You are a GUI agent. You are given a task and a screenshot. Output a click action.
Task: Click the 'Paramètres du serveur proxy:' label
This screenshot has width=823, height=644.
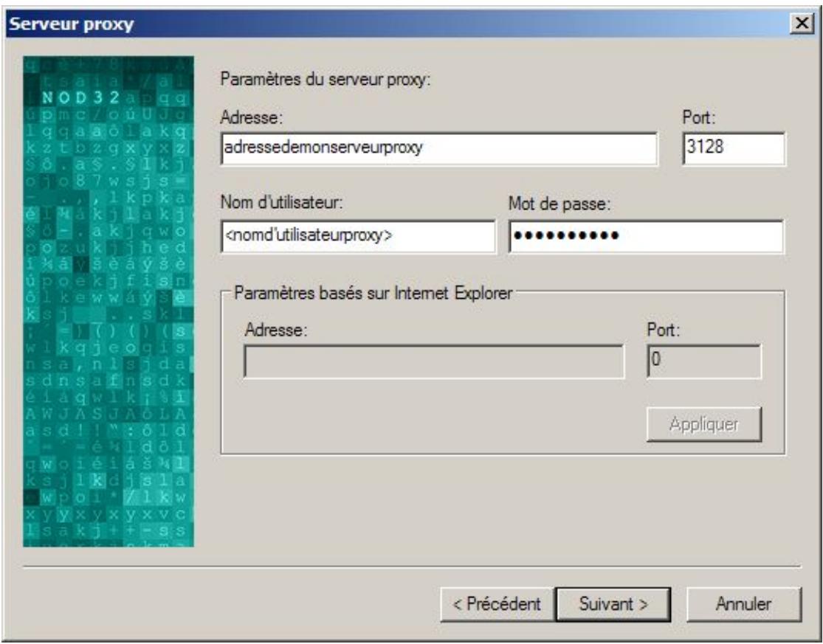pos(326,80)
